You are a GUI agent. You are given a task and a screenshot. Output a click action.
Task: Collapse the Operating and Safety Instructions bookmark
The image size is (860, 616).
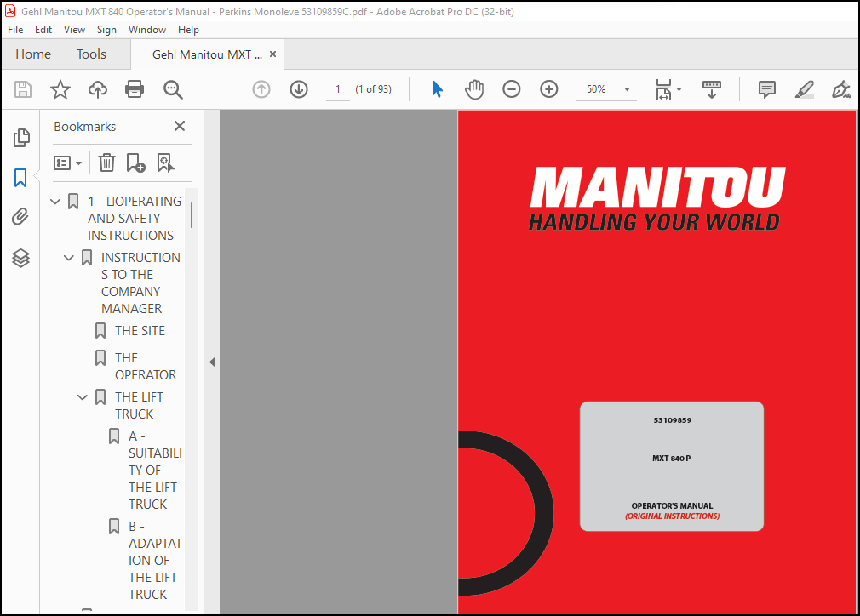coord(54,202)
